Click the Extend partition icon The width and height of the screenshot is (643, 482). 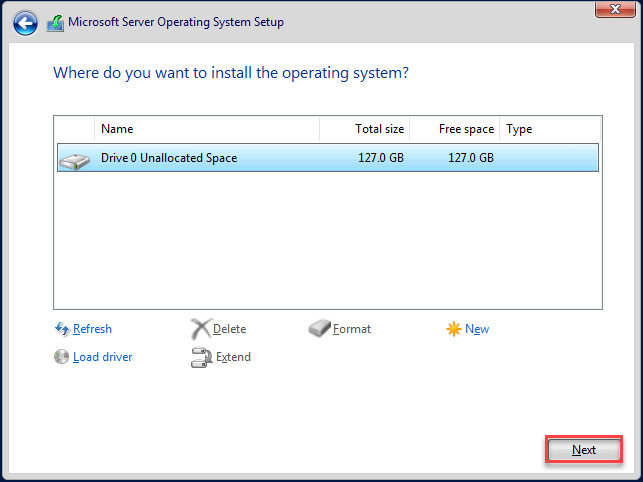pos(201,357)
